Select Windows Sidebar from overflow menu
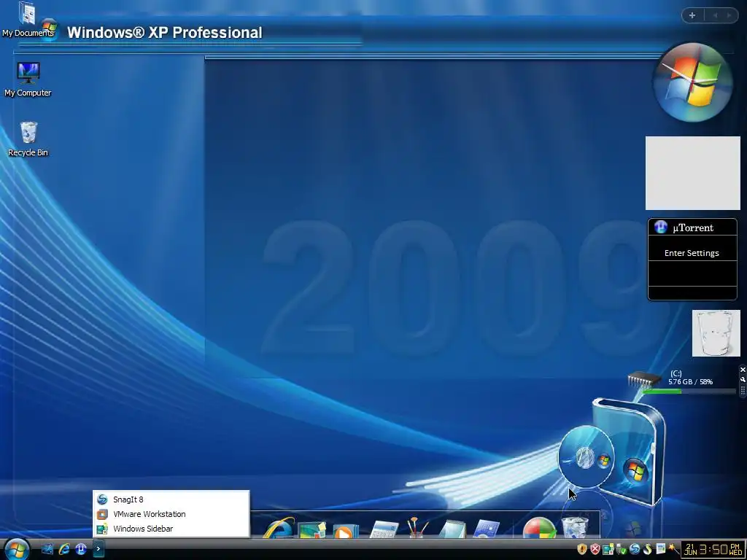Screen dimensions: 747x560 click(x=171, y=529)
